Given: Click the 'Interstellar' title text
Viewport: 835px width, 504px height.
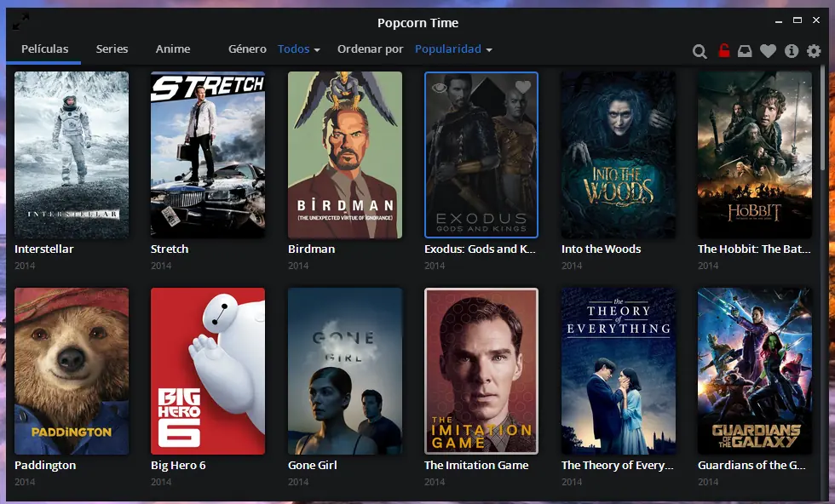Looking at the screenshot, I should tap(43, 249).
